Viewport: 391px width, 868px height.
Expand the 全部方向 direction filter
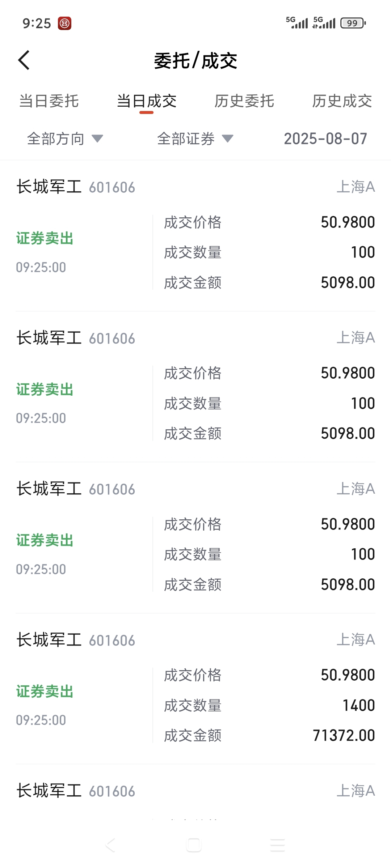(x=65, y=139)
